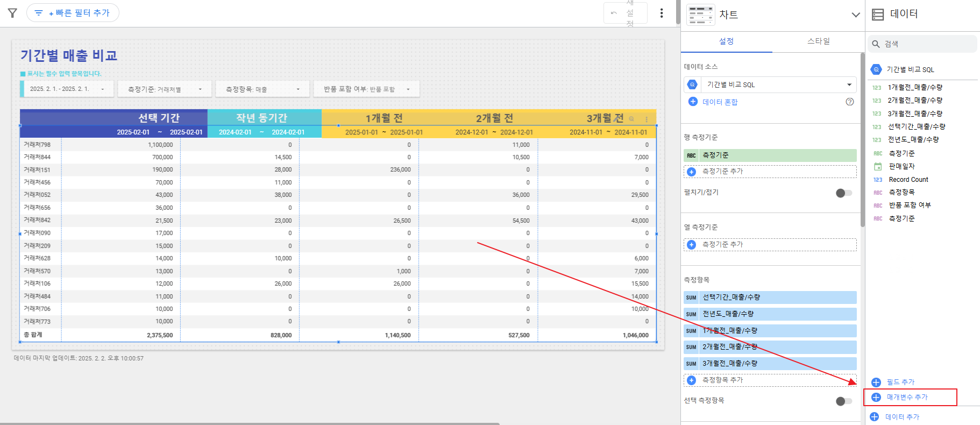Image resolution: width=980 pixels, height=425 pixels.
Task: Switch to the 설정 tab
Action: tap(726, 41)
